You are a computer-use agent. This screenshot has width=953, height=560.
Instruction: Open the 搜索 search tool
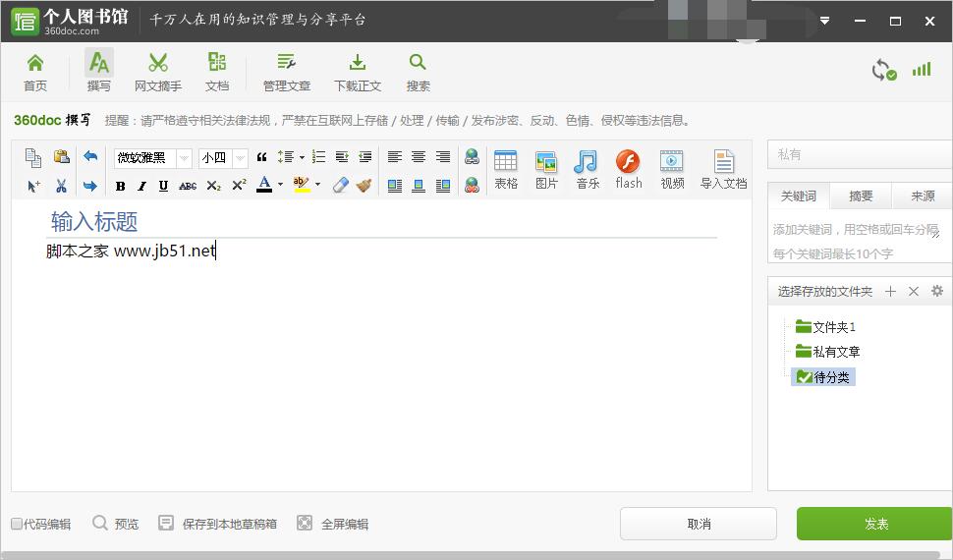click(418, 72)
